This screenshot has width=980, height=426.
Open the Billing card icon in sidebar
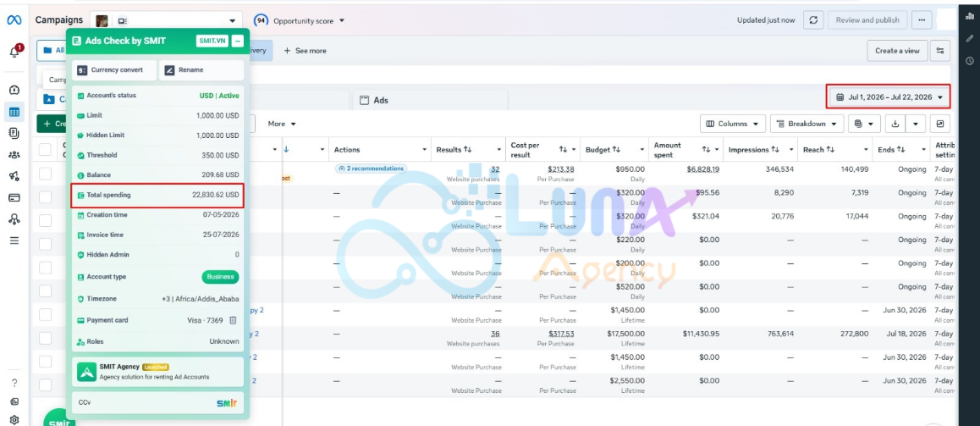(x=14, y=197)
